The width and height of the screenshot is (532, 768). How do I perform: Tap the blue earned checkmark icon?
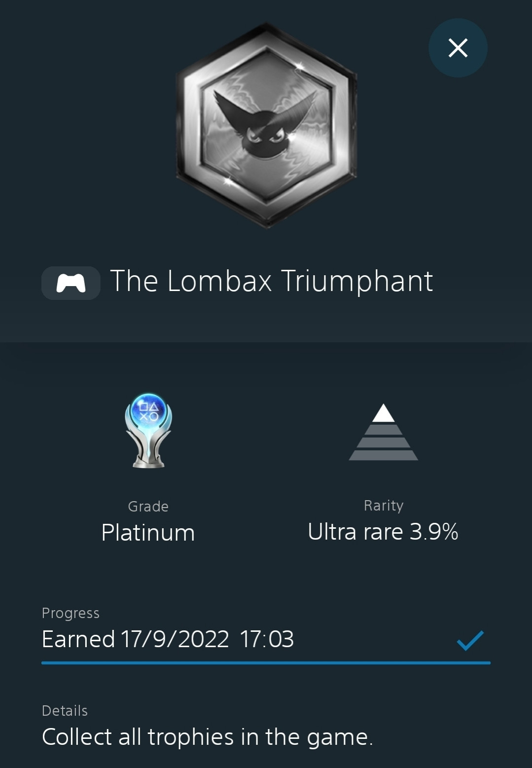[x=470, y=640]
